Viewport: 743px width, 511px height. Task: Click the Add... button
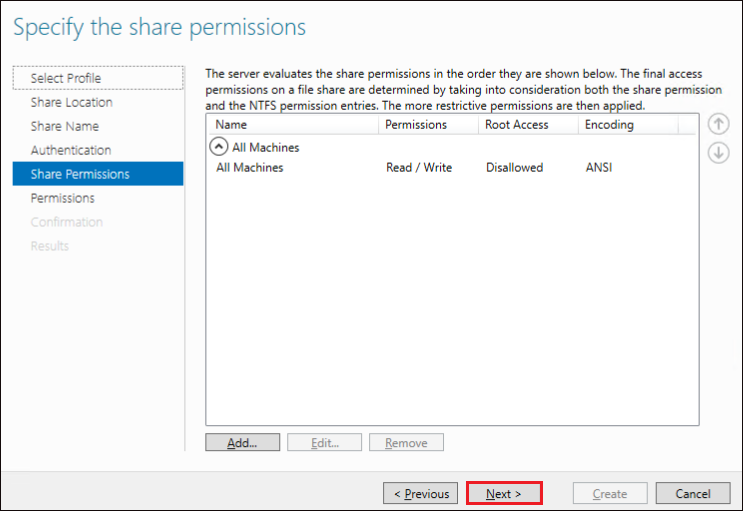(243, 442)
